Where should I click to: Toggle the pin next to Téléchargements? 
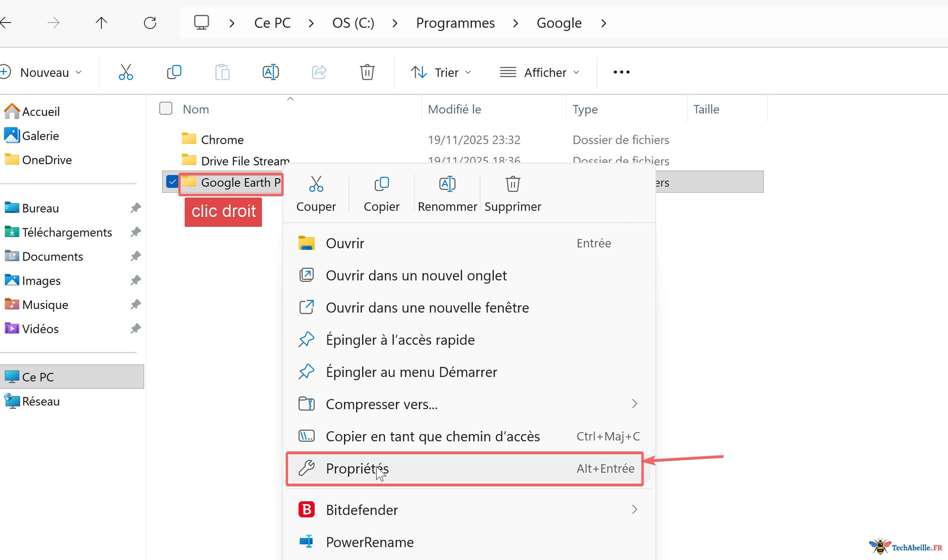(135, 232)
